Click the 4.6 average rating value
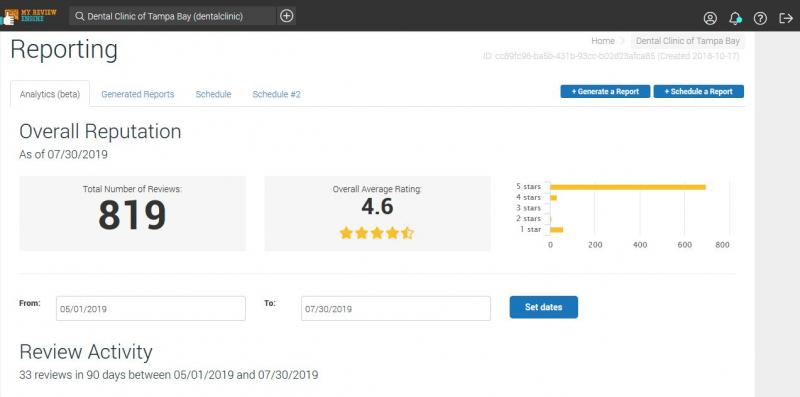This screenshot has width=800, height=397. click(x=378, y=207)
